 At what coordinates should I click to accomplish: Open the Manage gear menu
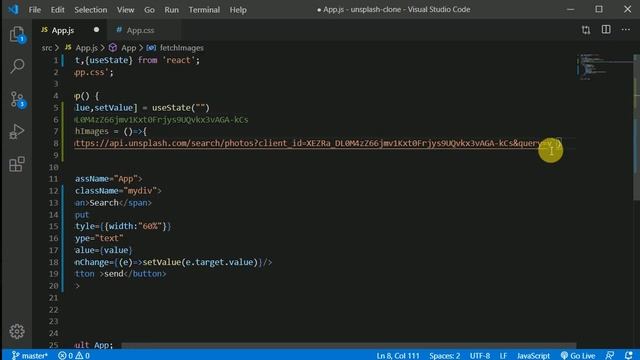pos(17,331)
